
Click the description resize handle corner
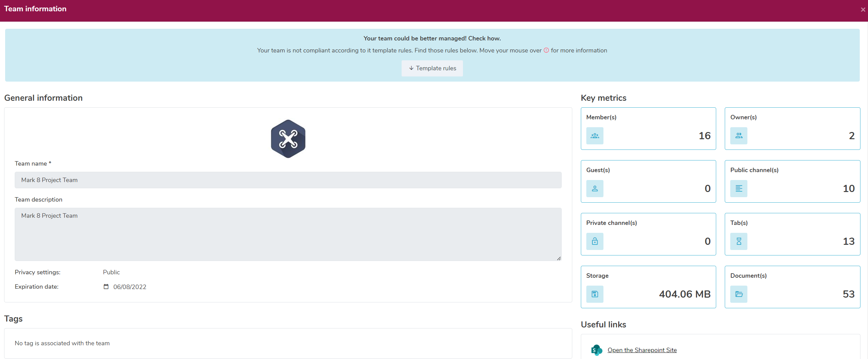click(x=559, y=259)
